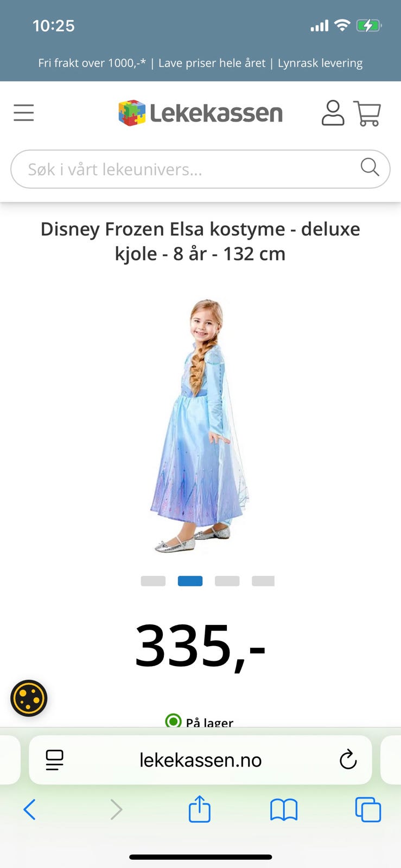This screenshot has width=401, height=868.
Task: Select the first image carousel indicator
Action: coord(153,581)
